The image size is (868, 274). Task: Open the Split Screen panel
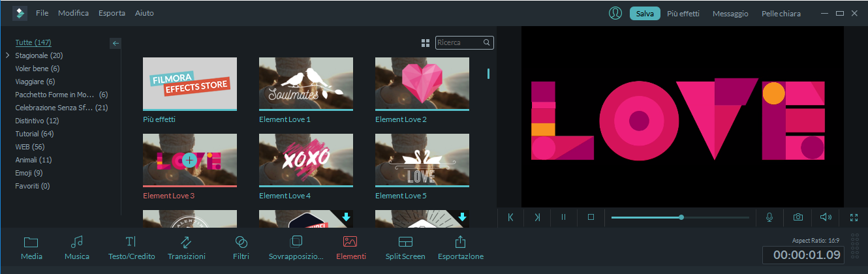coord(405,248)
